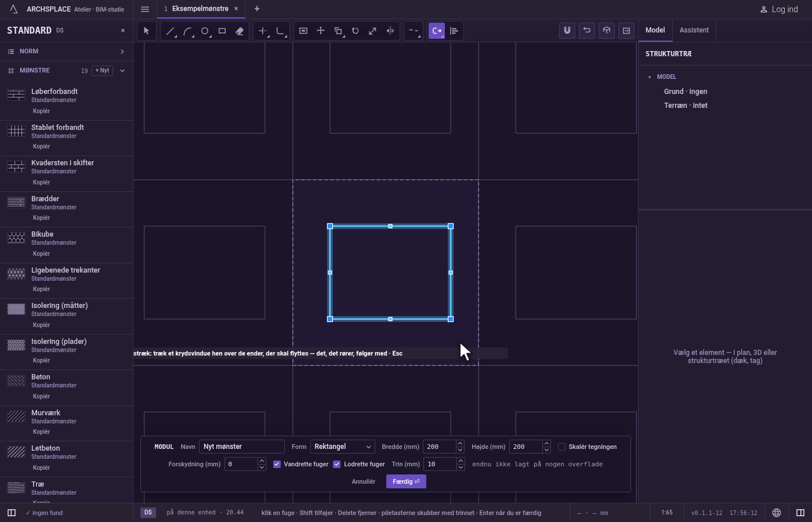Enable Skalér tegningen checkbox
812x522 pixels.
pyautogui.click(x=561, y=447)
